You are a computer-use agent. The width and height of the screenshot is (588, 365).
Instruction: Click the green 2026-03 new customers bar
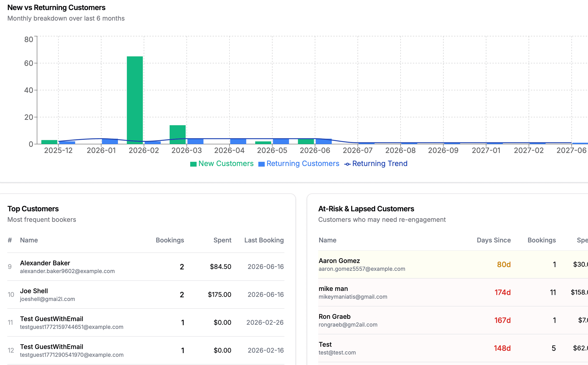(178, 135)
